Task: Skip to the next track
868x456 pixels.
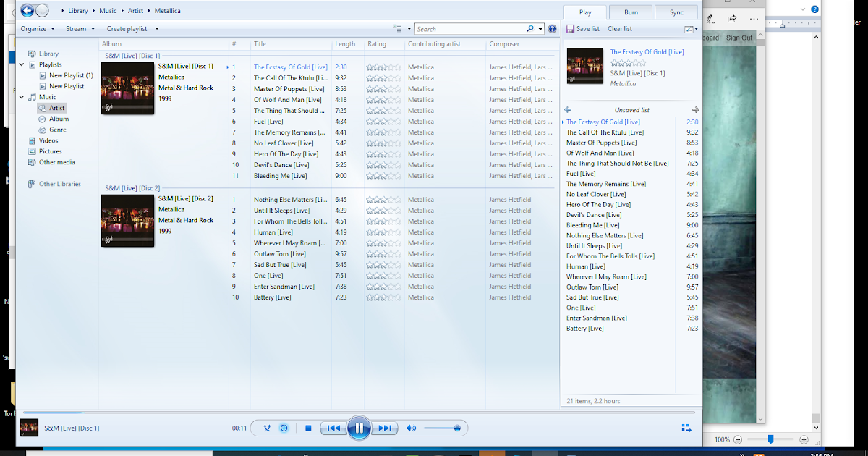Action: (385, 428)
